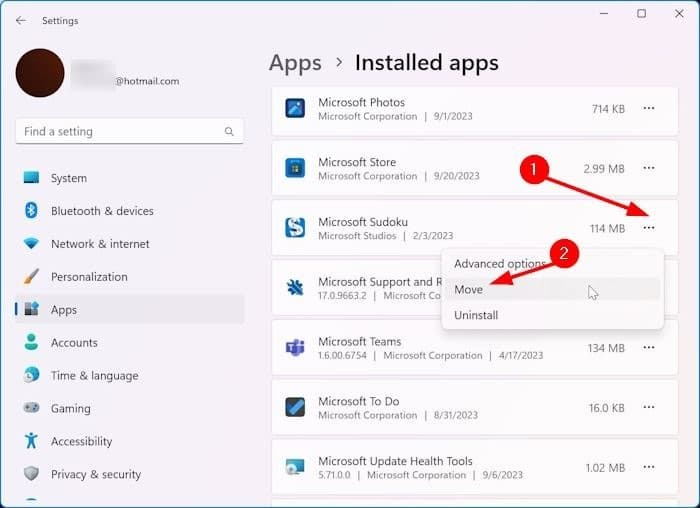Choose Move from the context menu
The width and height of the screenshot is (700, 508).
(x=552, y=289)
